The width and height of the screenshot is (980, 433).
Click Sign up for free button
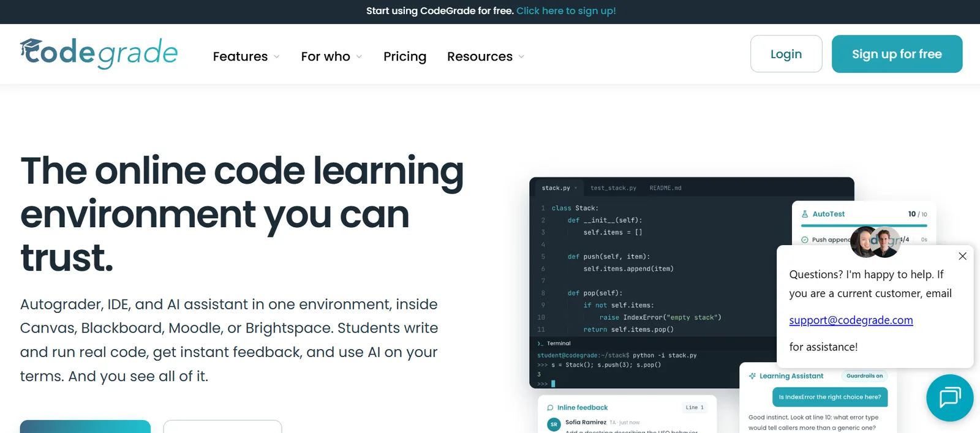coord(897,54)
